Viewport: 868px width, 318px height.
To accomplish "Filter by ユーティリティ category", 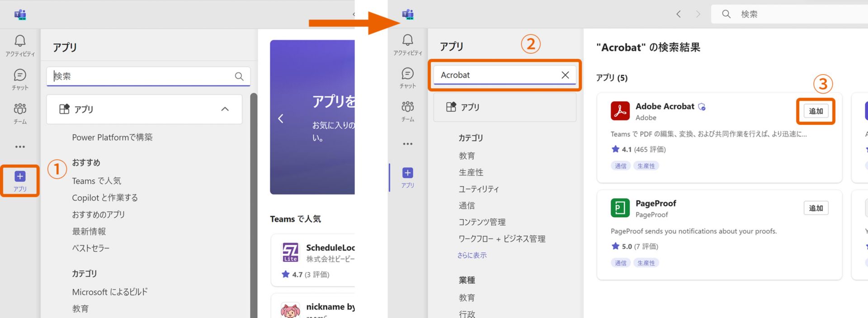I will click(479, 189).
